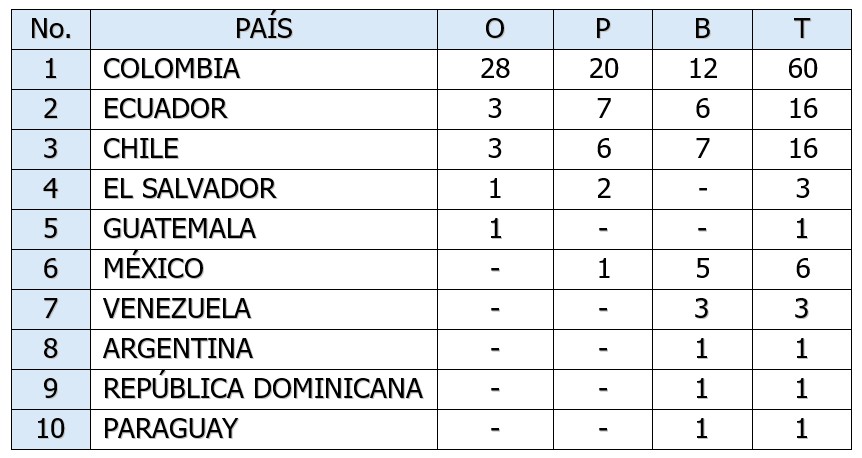Click the COLOMBIA country cell
The height and width of the screenshot is (458, 862).
coord(172,69)
